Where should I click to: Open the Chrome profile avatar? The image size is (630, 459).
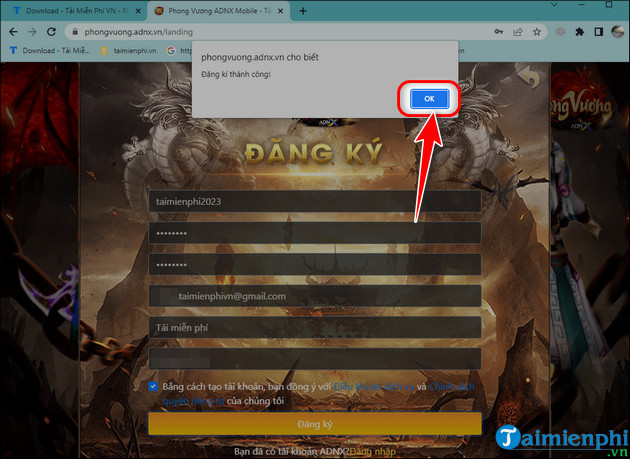(x=618, y=32)
